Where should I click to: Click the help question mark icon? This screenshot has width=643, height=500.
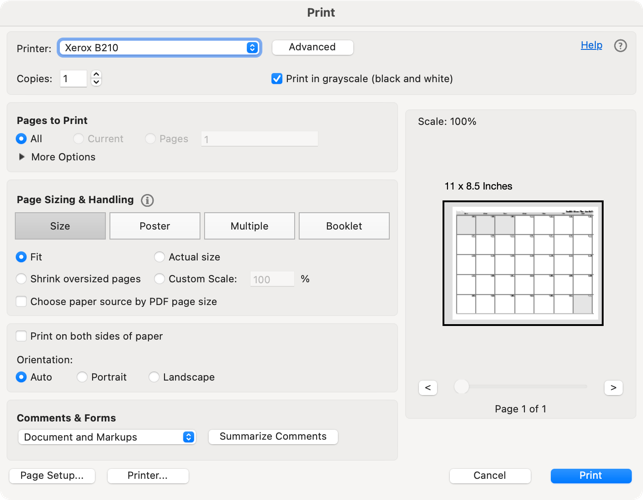620,46
